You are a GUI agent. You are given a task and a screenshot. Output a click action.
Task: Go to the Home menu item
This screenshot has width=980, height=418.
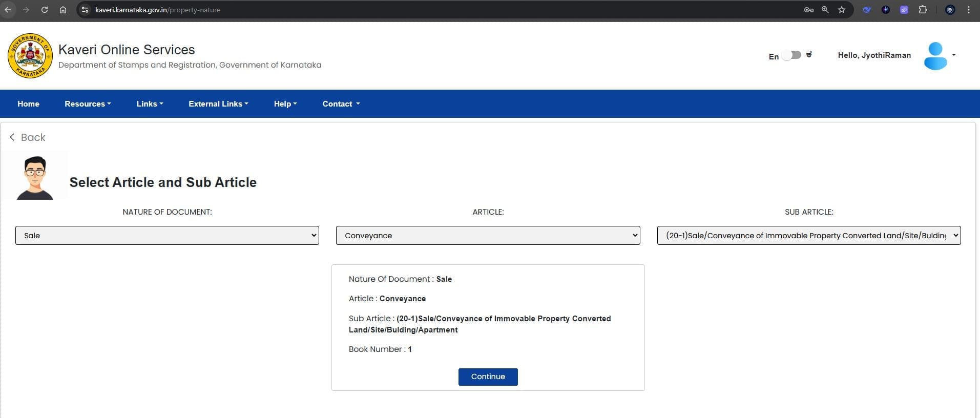click(28, 104)
